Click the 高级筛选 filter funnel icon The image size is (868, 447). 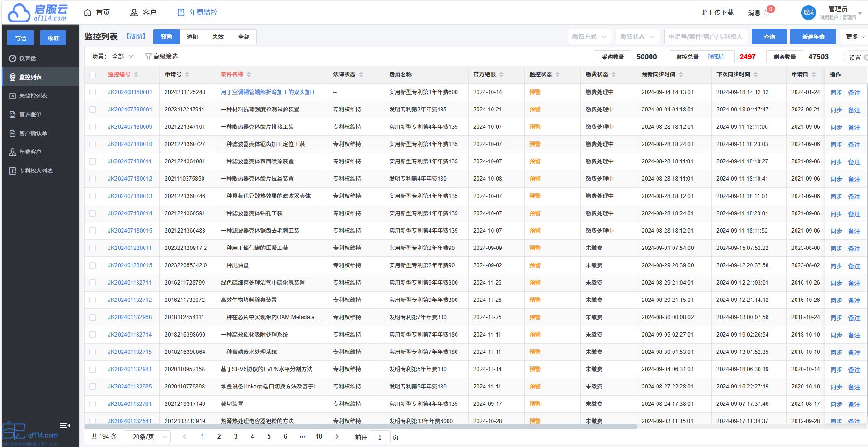point(148,57)
